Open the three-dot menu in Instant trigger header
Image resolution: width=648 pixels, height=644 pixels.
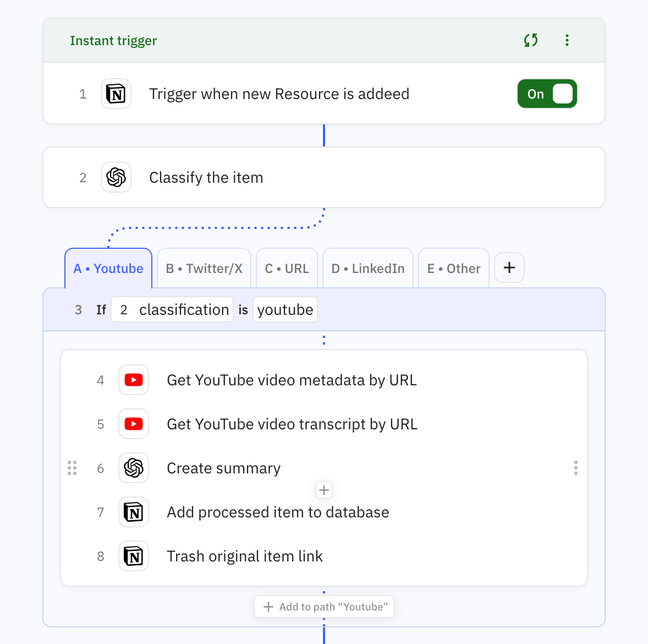tap(567, 40)
